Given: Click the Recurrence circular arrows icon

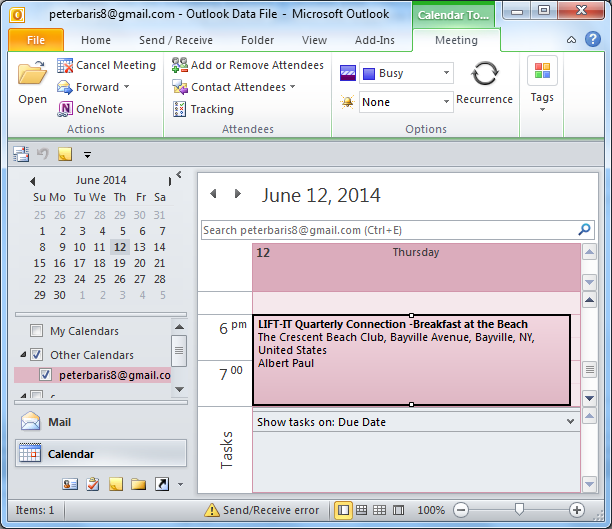Looking at the screenshot, I should point(484,73).
